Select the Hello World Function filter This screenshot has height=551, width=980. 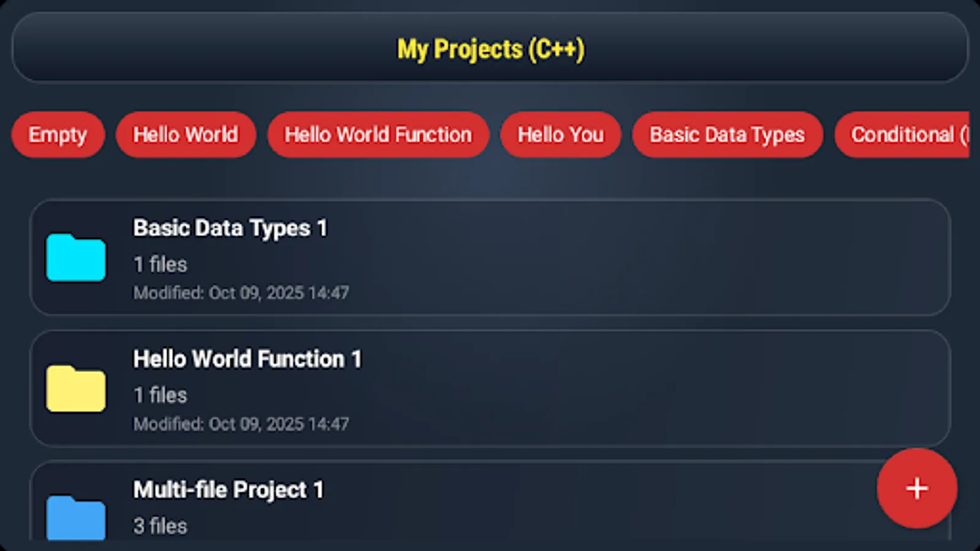(377, 135)
